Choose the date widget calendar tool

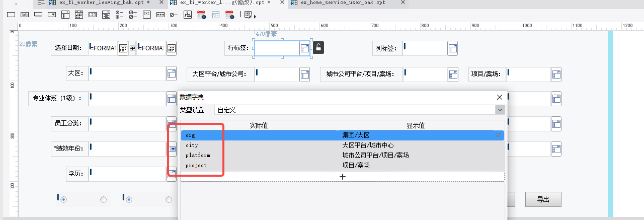click(78, 15)
